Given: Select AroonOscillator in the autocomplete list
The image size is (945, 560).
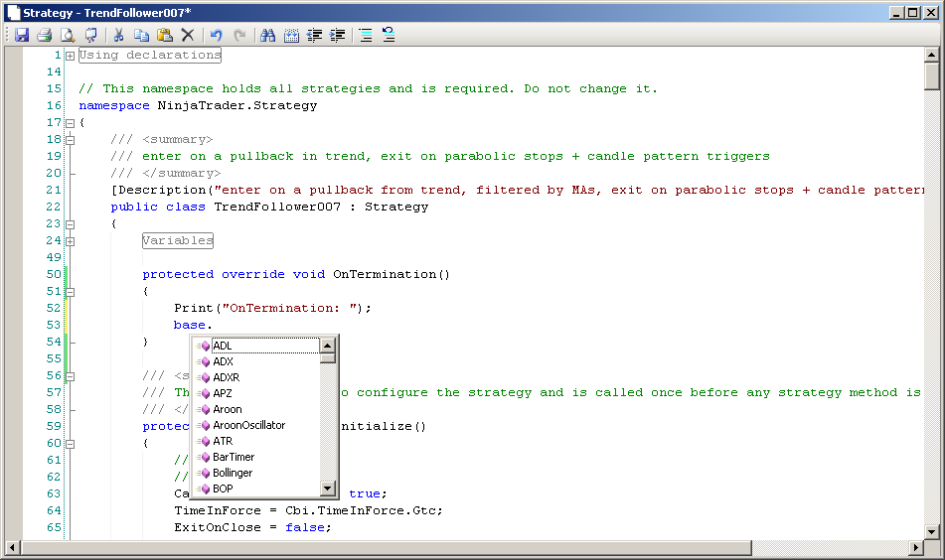Looking at the screenshot, I should click(x=256, y=425).
